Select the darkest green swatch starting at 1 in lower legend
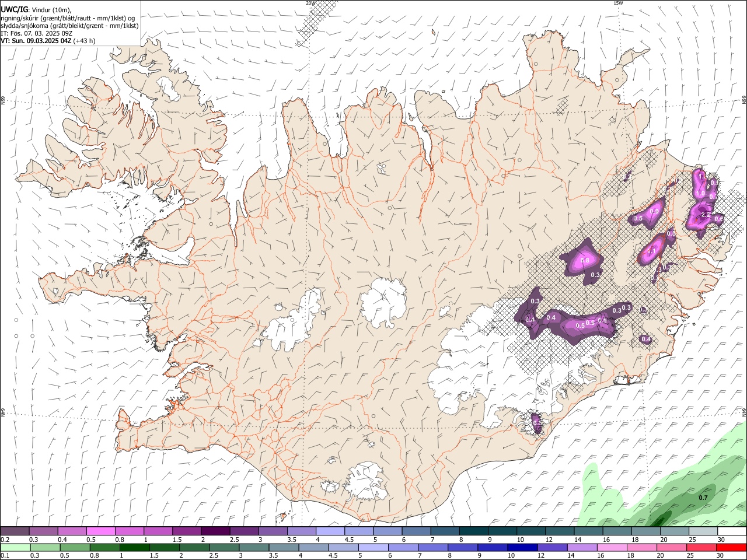747x560 pixels. [134, 548]
